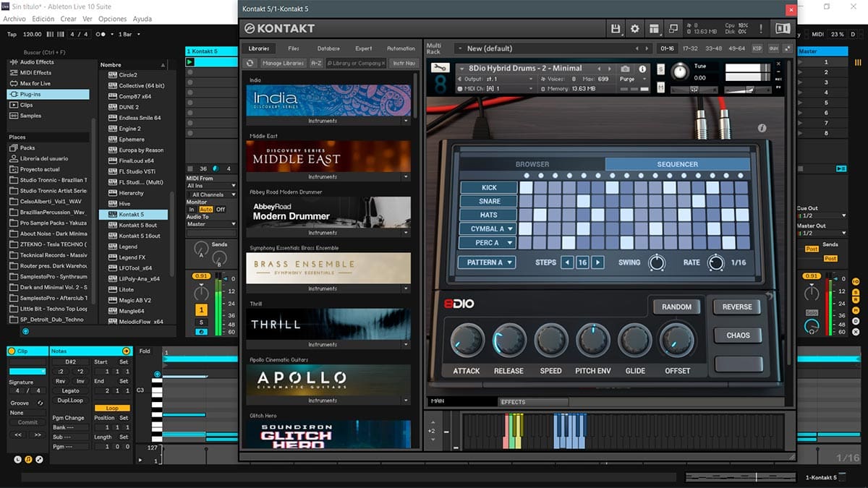Image resolution: width=868 pixels, height=488 pixels.
Task: Click the Native Instruments logo button
Action: pos(783,29)
